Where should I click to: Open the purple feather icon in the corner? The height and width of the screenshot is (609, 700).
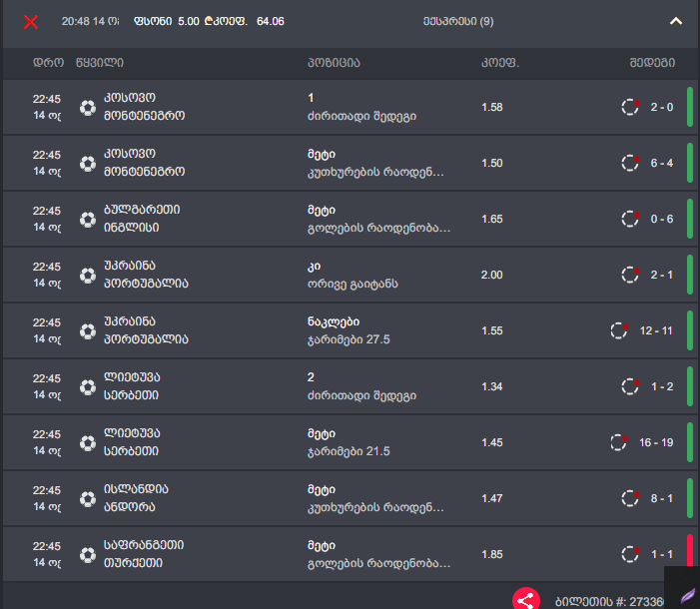(687, 595)
